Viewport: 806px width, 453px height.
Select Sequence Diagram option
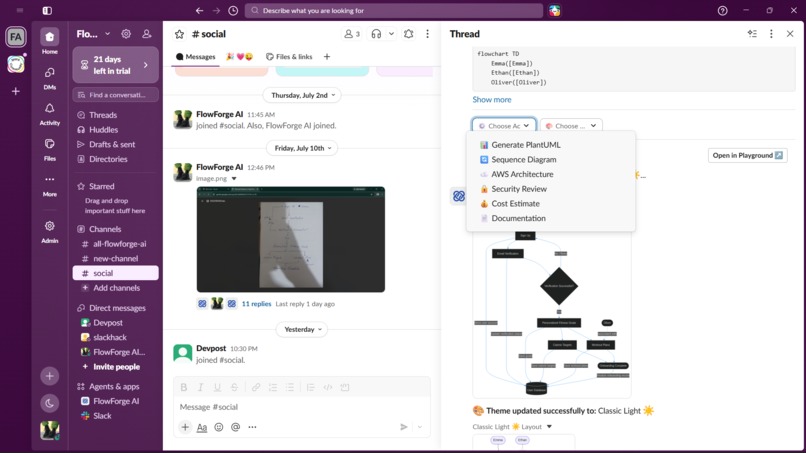click(x=551, y=159)
